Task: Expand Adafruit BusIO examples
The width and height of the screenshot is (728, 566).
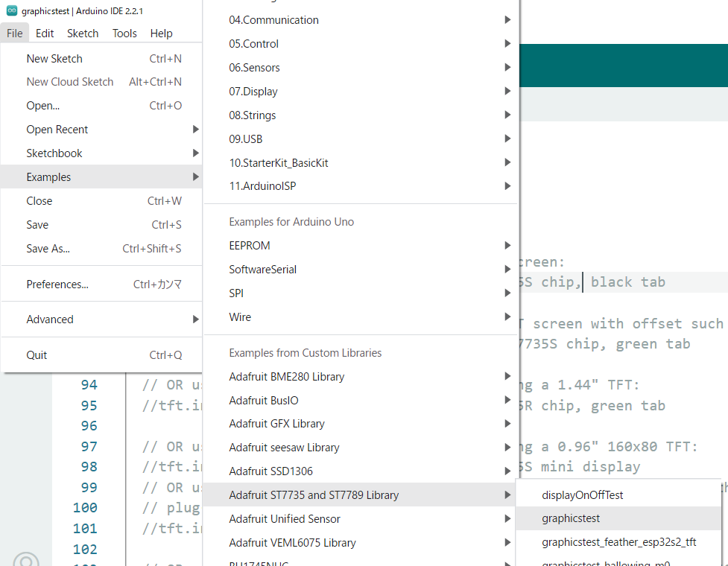Action: [361, 400]
